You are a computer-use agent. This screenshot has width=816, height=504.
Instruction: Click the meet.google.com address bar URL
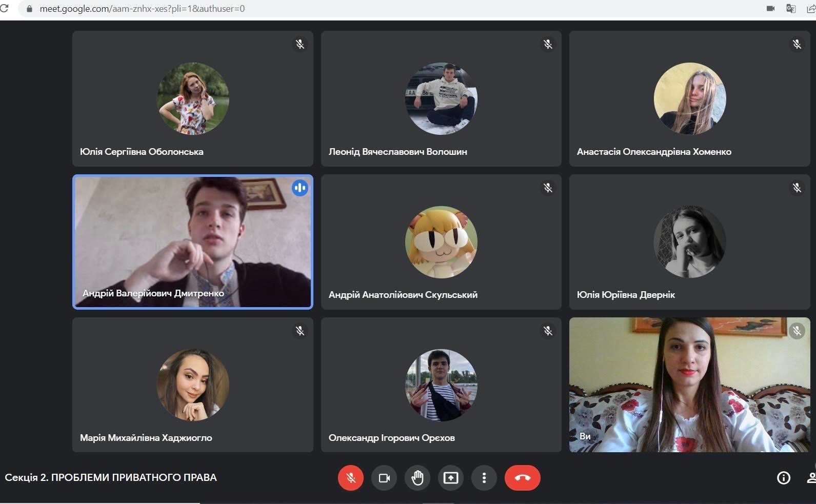click(x=142, y=9)
